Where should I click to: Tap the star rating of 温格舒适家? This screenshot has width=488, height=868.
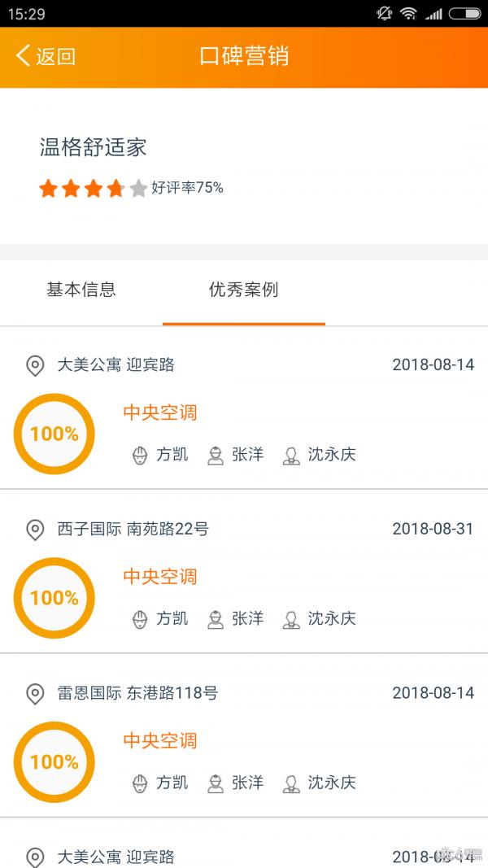coord(93,188)
